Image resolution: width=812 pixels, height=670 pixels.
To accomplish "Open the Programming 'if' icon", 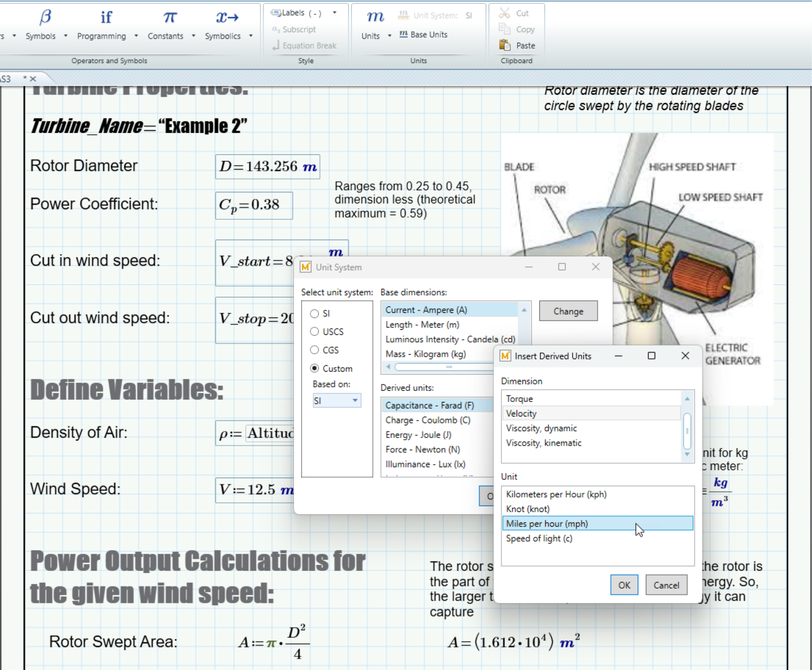I will click(106, 17).
